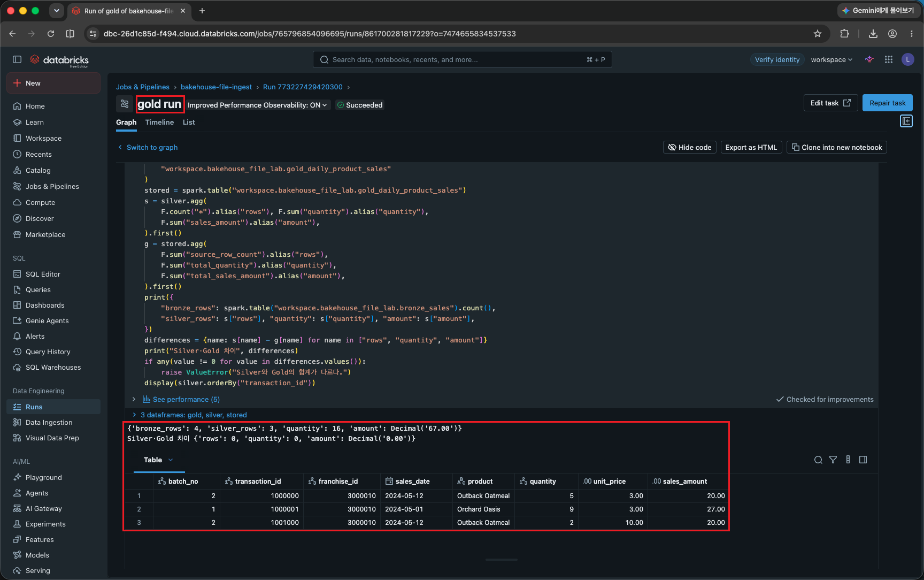Image resolution: width=924 pixels, height=580 pixels.
Task: Toggle the right side panel icon
Action: (x=906, y=121)
